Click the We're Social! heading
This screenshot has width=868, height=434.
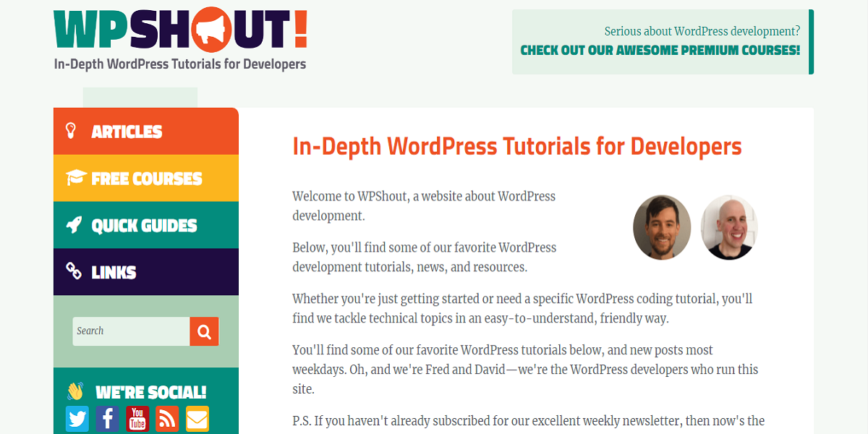151,392
